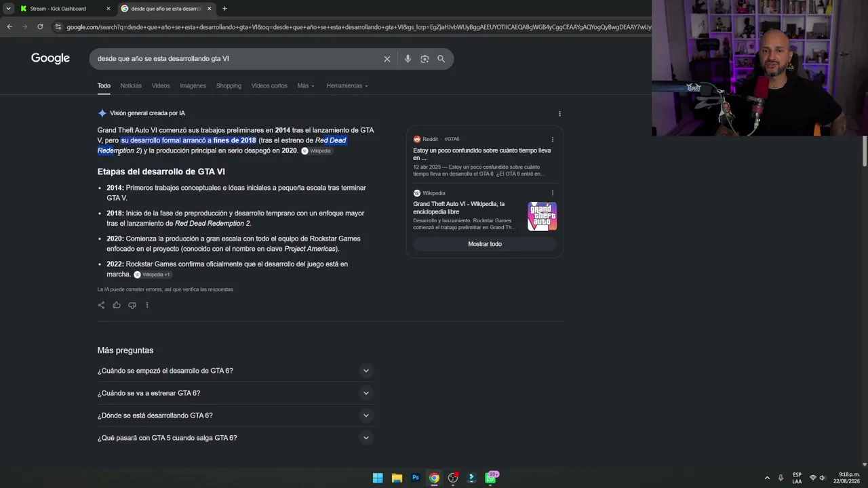This screenshot has width=868, height=488.
Task: Go back using the browser back arrow
Action: (9, 27)
